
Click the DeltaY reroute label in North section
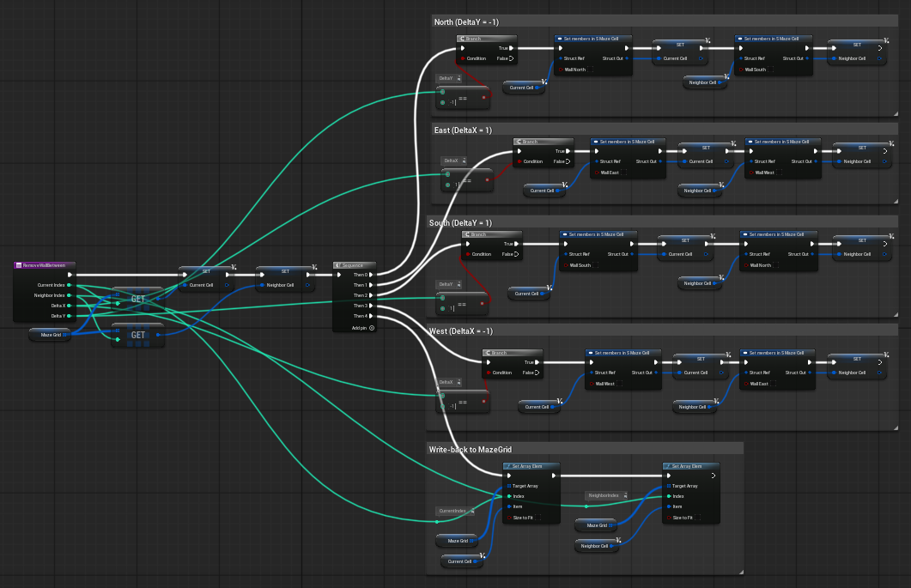coord(448,78)
